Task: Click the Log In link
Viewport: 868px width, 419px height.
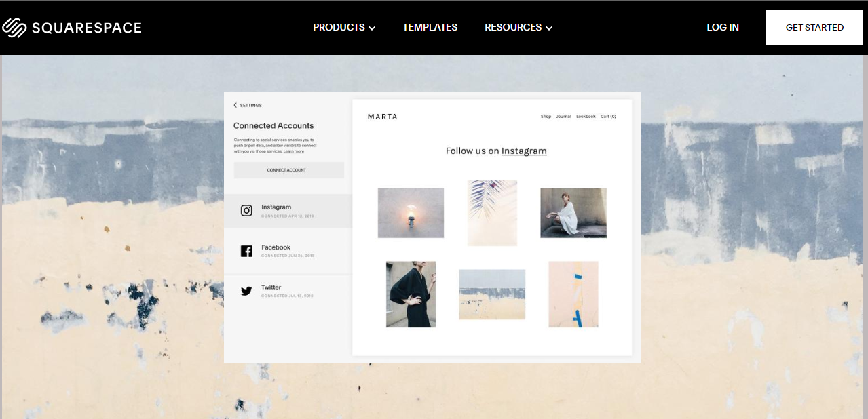Action: coord(723,27)
